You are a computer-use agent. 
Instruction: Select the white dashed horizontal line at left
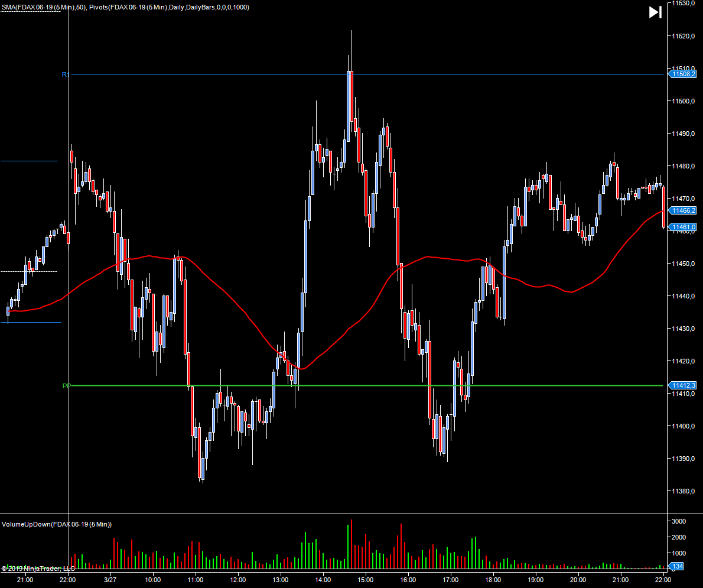point(29,271)
